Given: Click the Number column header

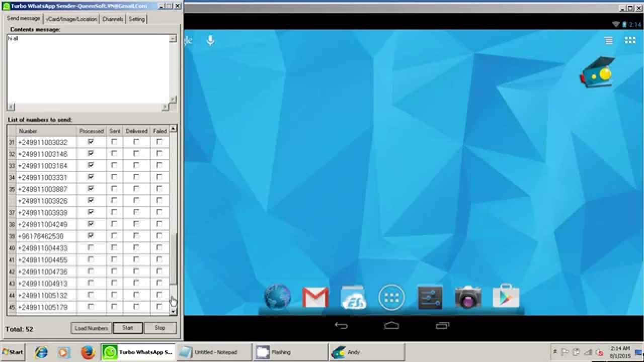Looking at the screenshot, I should point(46,131).
